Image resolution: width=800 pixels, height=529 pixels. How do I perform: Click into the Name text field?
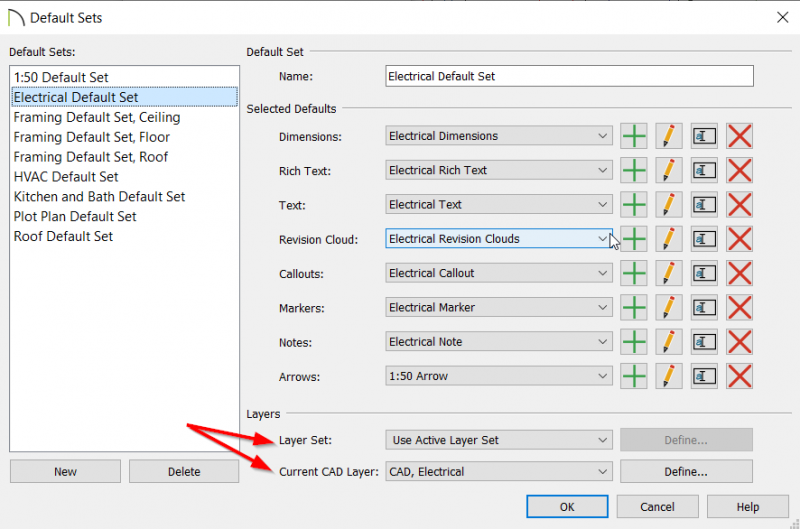pyautogui.click(x=569, y=76)
